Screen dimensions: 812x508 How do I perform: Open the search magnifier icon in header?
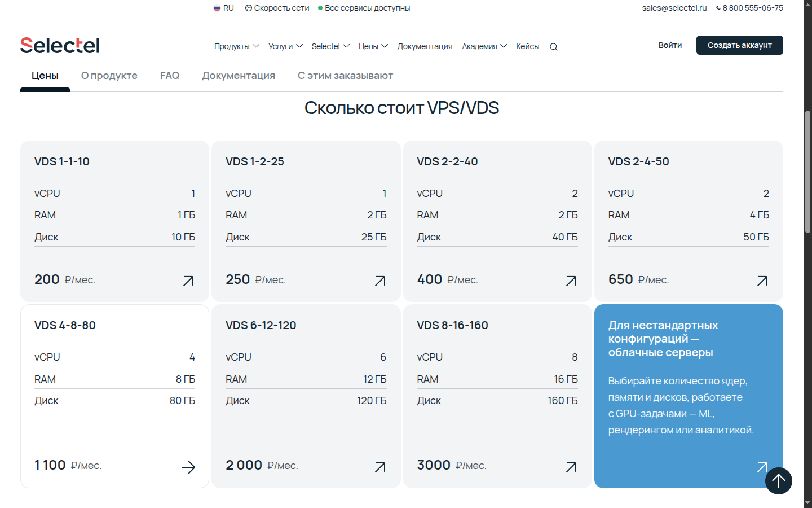(x=554, y=47)
